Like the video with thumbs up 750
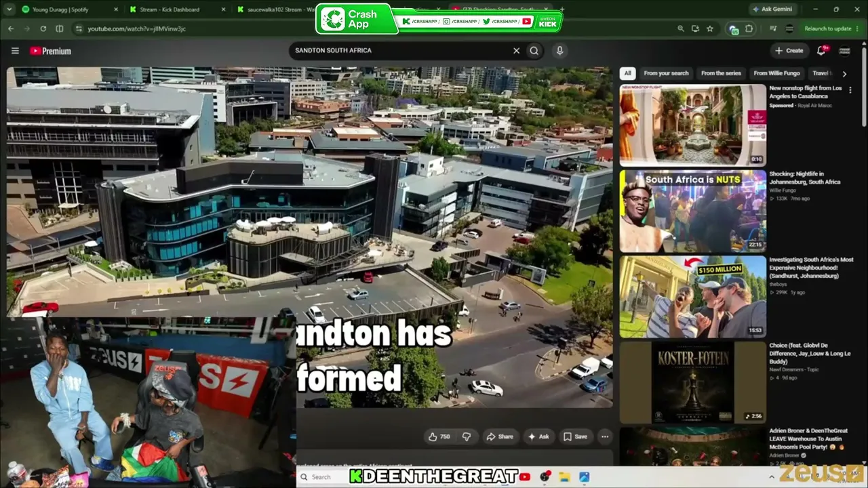Image resolution: width=868 pixels, height=488 pixels. click(x=439, y=436)
